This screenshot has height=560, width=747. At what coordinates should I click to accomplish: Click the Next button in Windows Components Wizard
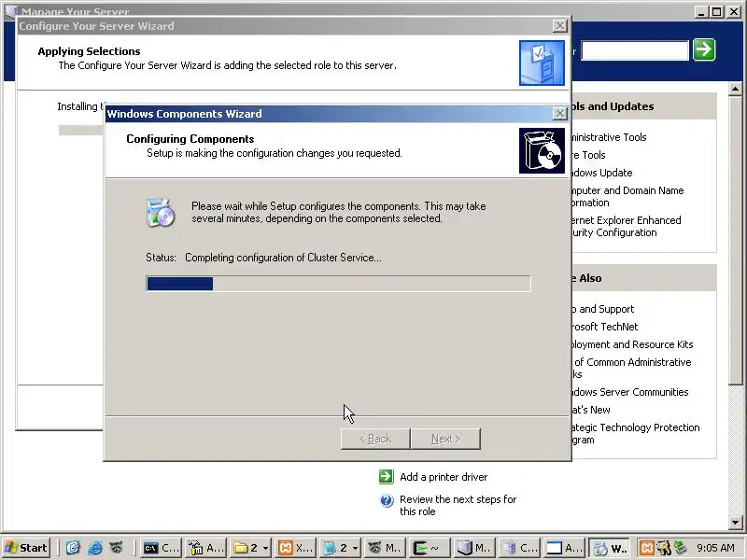[x=445, y=439]
